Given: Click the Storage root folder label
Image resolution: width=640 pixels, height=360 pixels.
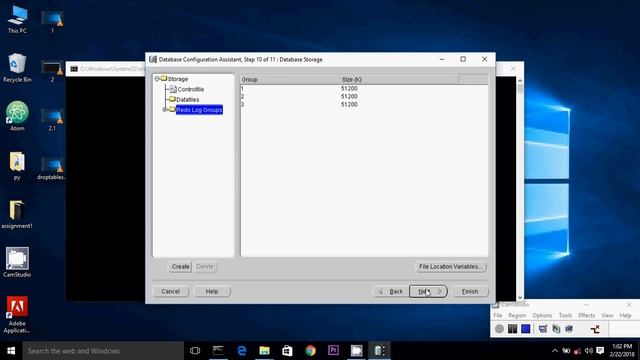Looking at the screenshot, I should [178, 79].
